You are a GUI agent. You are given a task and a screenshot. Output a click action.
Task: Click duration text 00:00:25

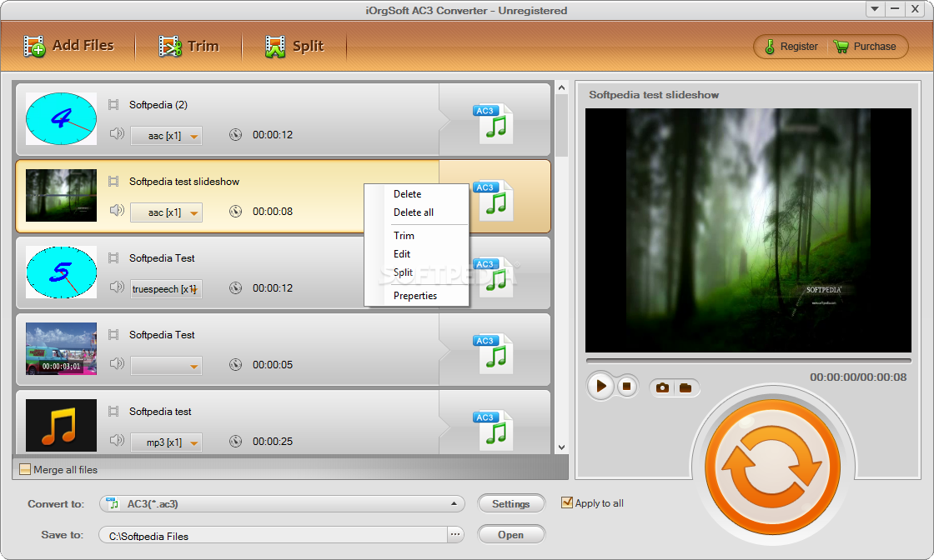coord(273,442)
